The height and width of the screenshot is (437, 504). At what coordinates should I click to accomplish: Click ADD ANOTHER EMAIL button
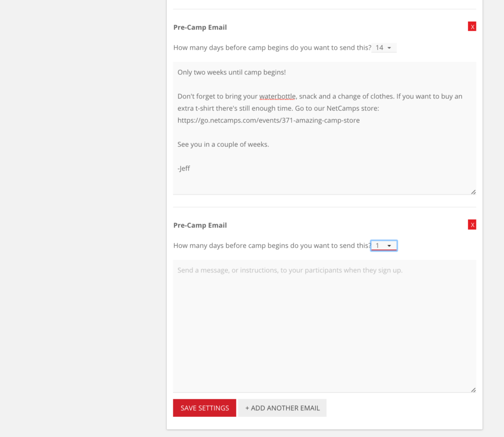[282, 407]
